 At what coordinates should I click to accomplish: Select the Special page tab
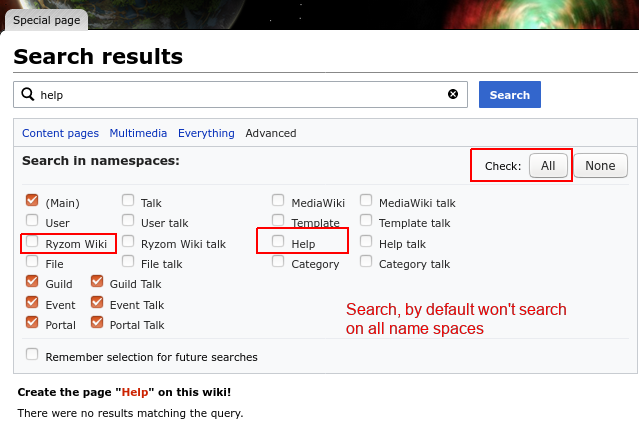pyautogui.click(x=47, y=19)
